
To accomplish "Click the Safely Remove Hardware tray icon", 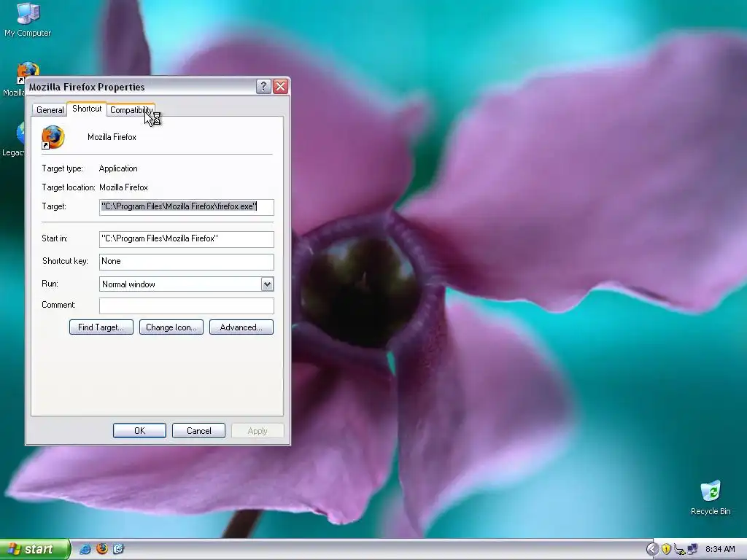I will pos(679,550).
